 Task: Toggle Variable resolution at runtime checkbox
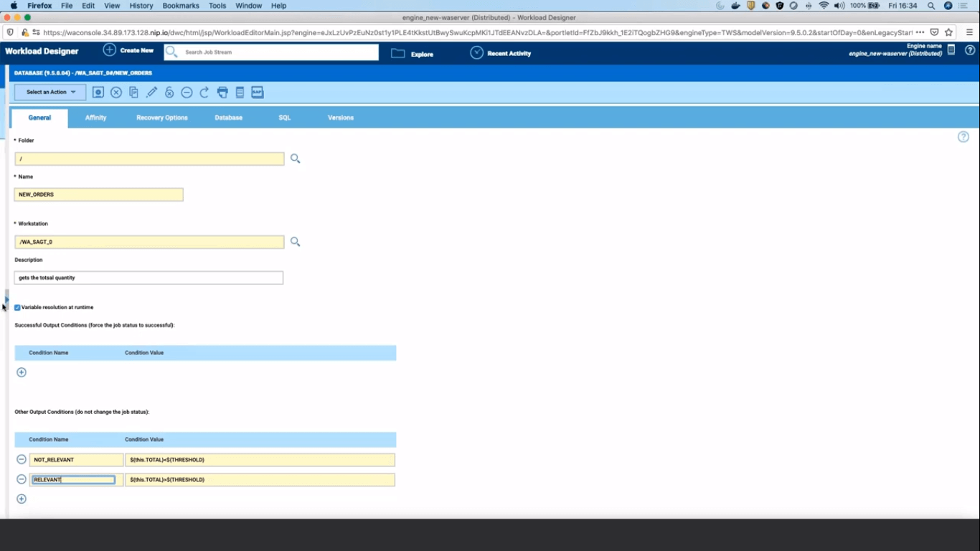coord(18,307)
